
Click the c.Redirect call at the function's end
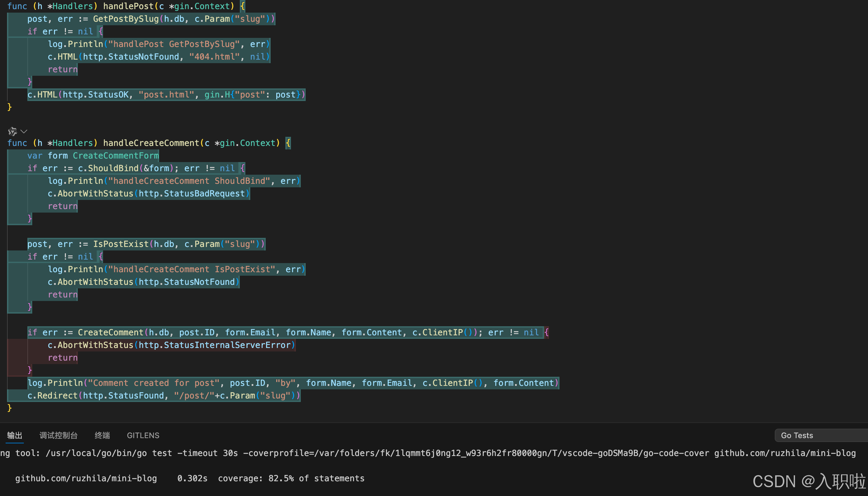click(x=53, y=396)
